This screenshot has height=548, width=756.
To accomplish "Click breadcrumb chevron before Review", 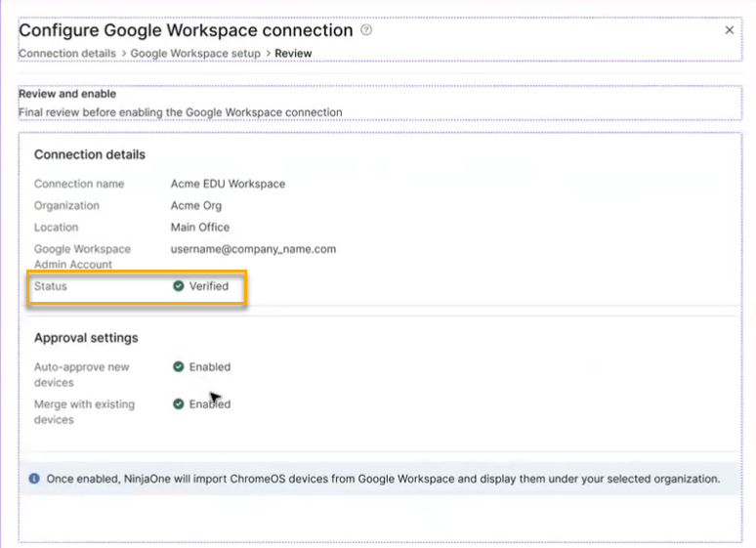I will [268, 53].
